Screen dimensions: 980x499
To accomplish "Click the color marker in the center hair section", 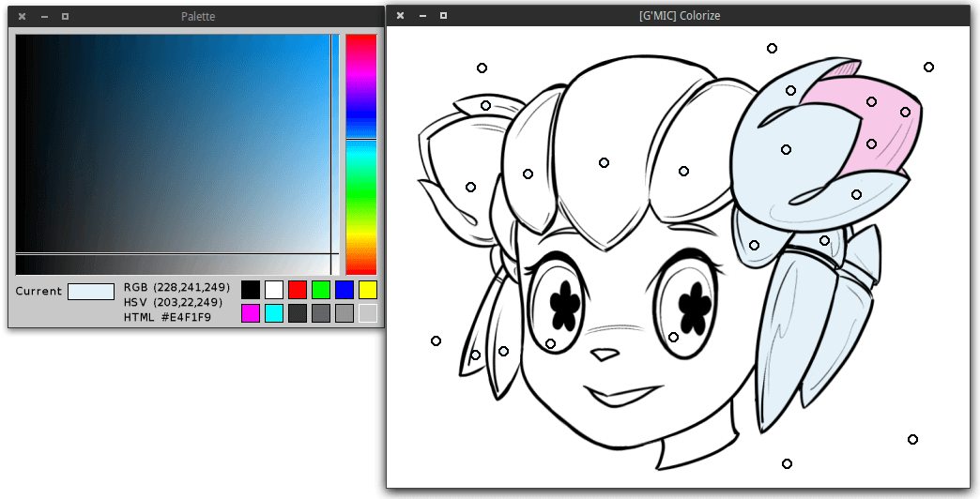I will pos(605,162).
